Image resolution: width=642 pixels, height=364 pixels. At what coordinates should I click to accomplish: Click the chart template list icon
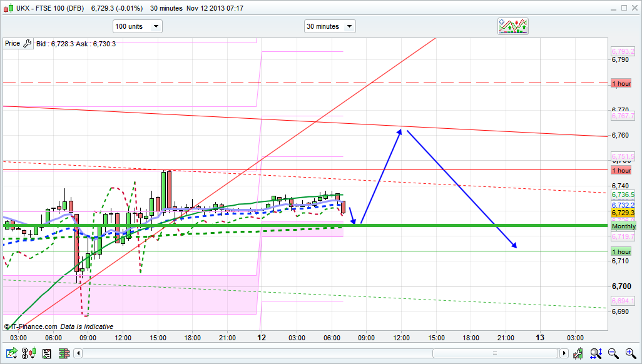46,354
